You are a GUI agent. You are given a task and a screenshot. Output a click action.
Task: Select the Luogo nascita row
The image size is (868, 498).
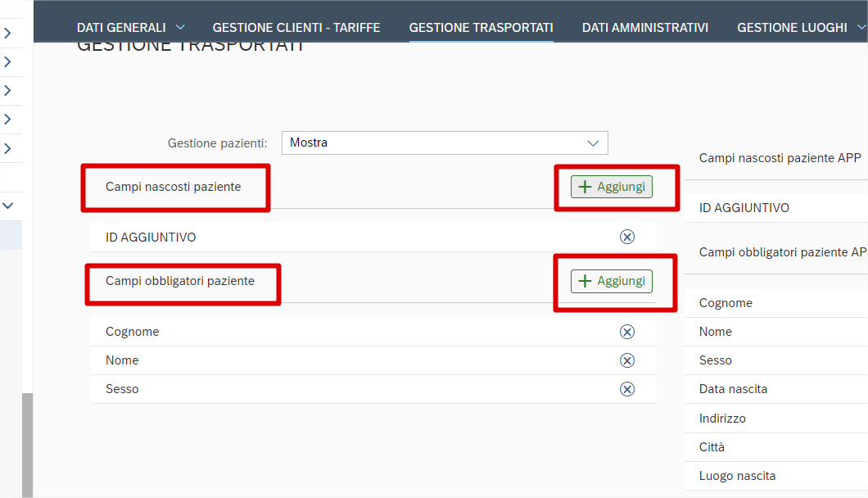pyautogui.click(x=737, y=476)
